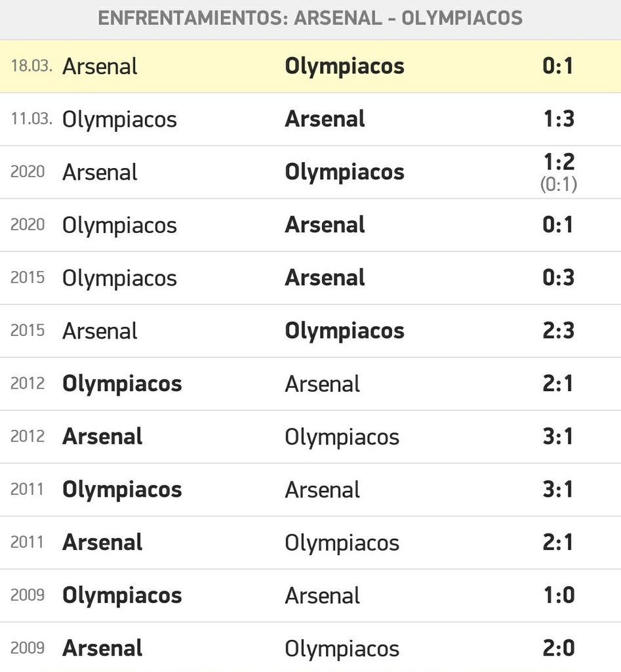Select the 2009 match won by Olympiacos
This screenshot has width=621, height=672.
(x=310, y=595)
